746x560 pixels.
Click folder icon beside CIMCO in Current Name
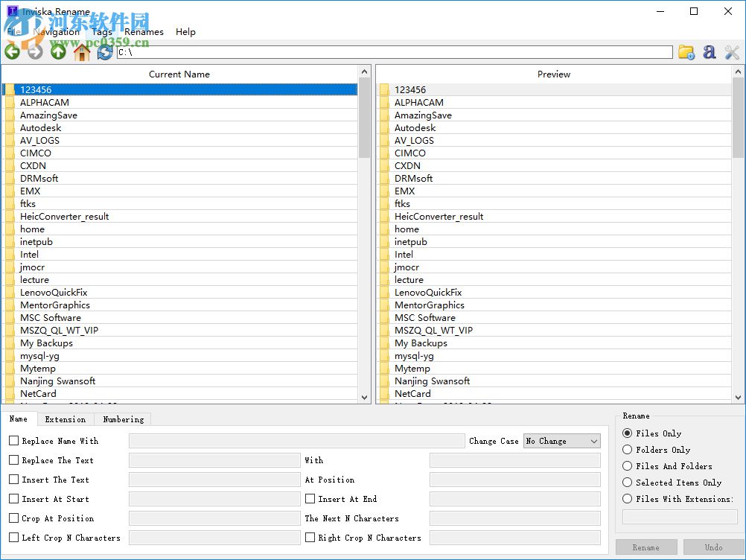click(x=10, y=153)
